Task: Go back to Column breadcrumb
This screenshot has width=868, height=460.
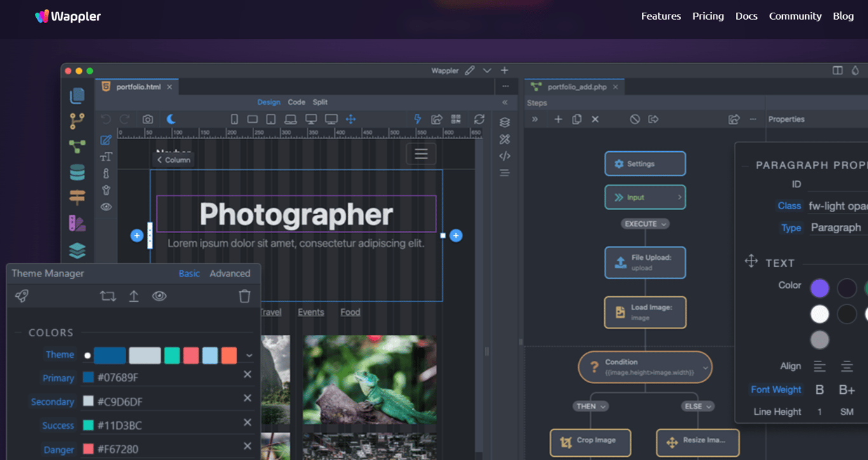Action: click(173, 160)
